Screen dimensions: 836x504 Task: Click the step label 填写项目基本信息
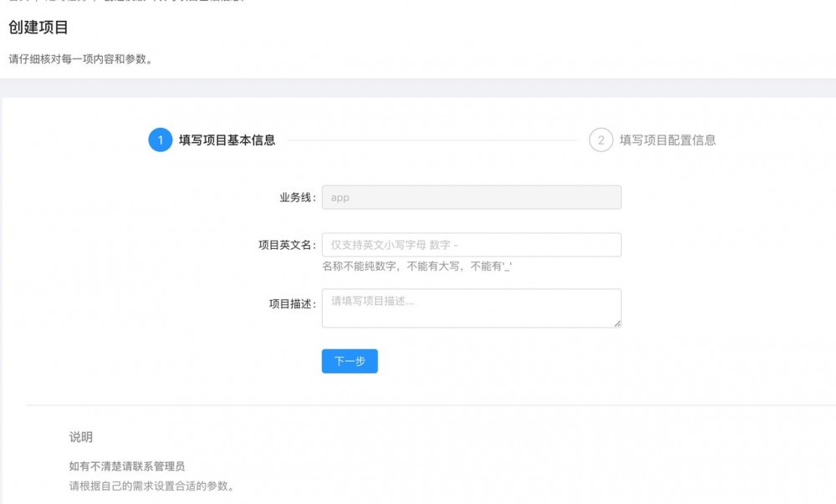pyautogui.click(x=227, y=140)
